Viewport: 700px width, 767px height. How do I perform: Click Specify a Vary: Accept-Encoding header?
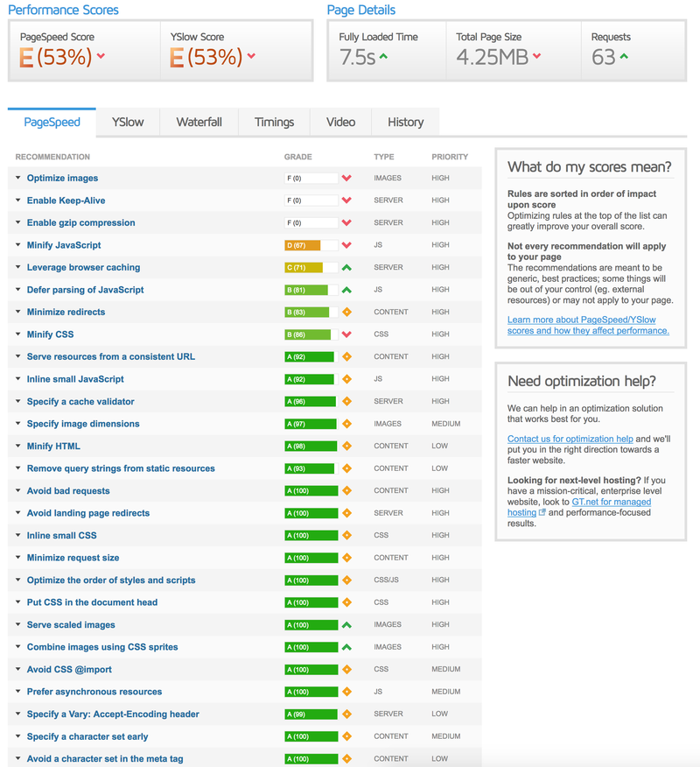point(113,714)
